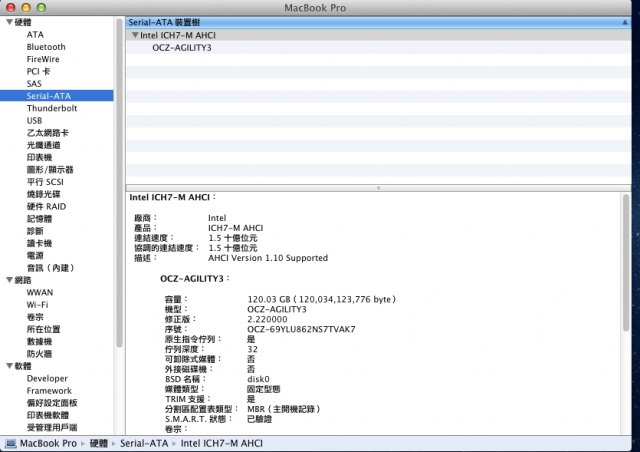The image size is (640, 452).
Task: Select the OCZ-AGILITY3 device row
Action: (x=378, y=47)
